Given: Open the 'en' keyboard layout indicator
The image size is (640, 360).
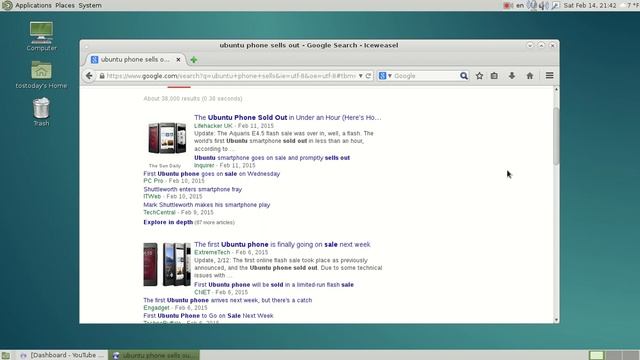Looking at the screenshot, I should pos(520,5).
